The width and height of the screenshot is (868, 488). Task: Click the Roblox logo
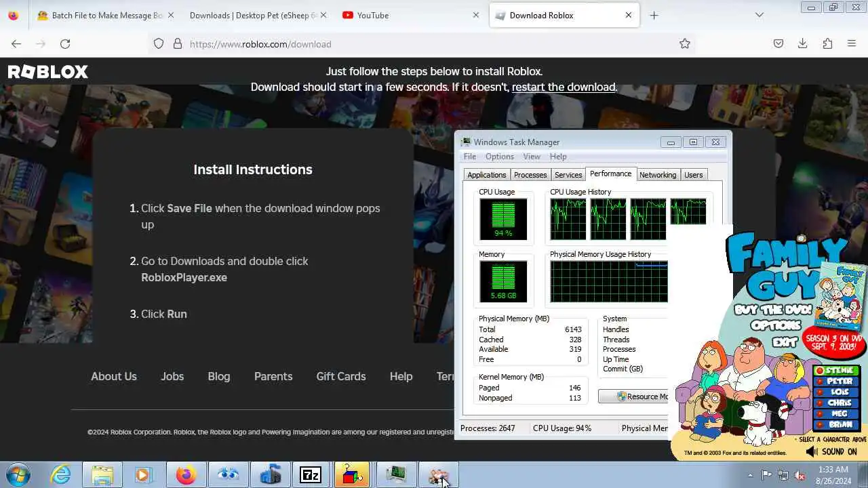click(x=48, y=72)
